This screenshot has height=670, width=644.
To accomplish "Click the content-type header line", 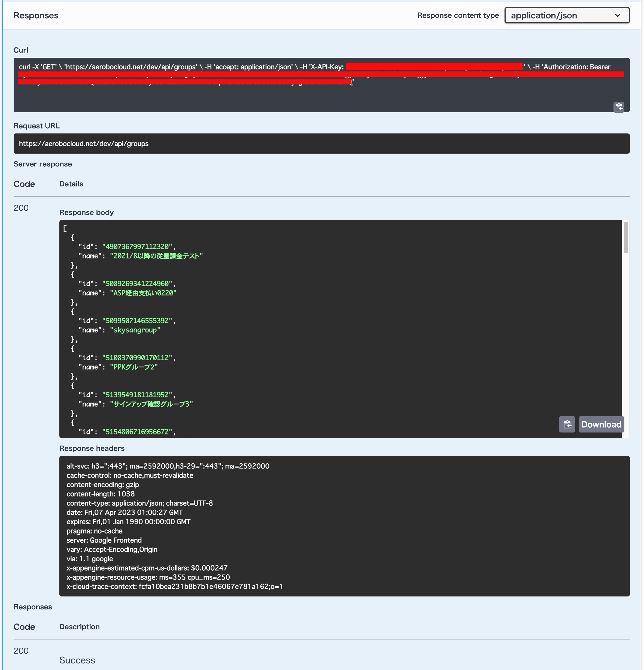I will (x=139, y=503).
